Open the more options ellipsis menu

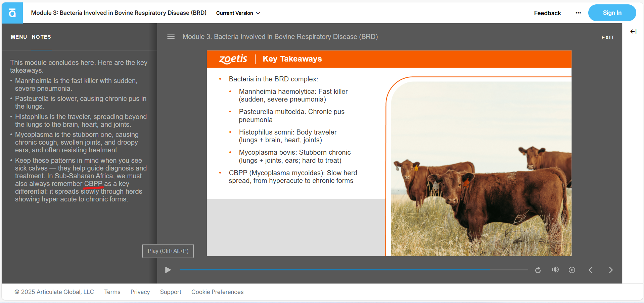(x=578, y=13)
